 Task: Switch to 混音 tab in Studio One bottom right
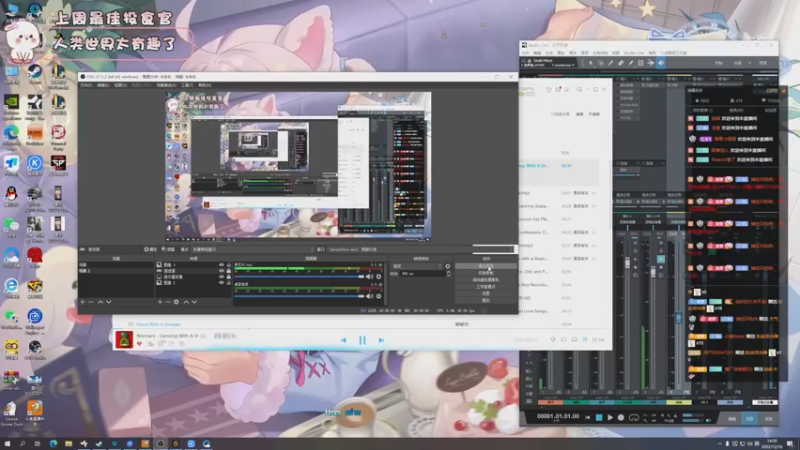point(750,418)
